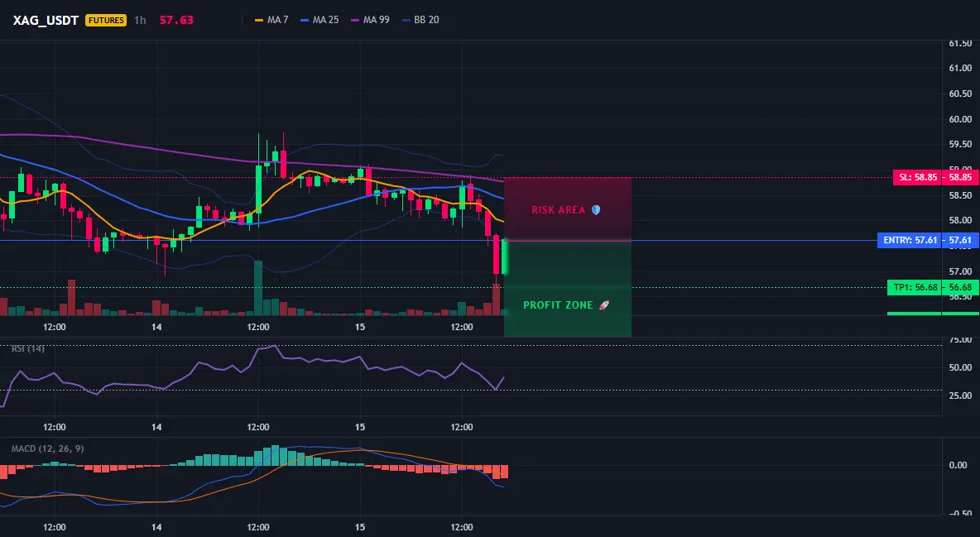Click the 0.00 MACD axis label
This screenshot has width=980, height=537.
[958, 465]
